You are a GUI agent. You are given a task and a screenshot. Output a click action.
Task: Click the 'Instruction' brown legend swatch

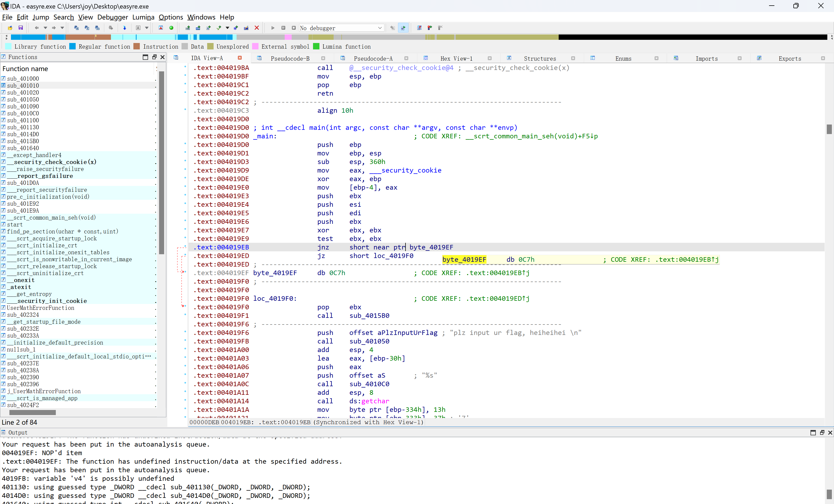pos(137,46)
